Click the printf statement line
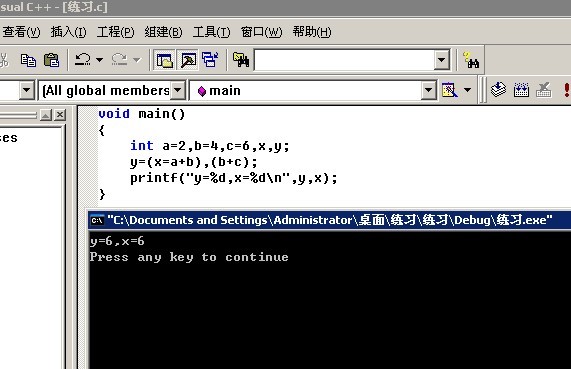571x369 pixels. [x=234, y=178]
